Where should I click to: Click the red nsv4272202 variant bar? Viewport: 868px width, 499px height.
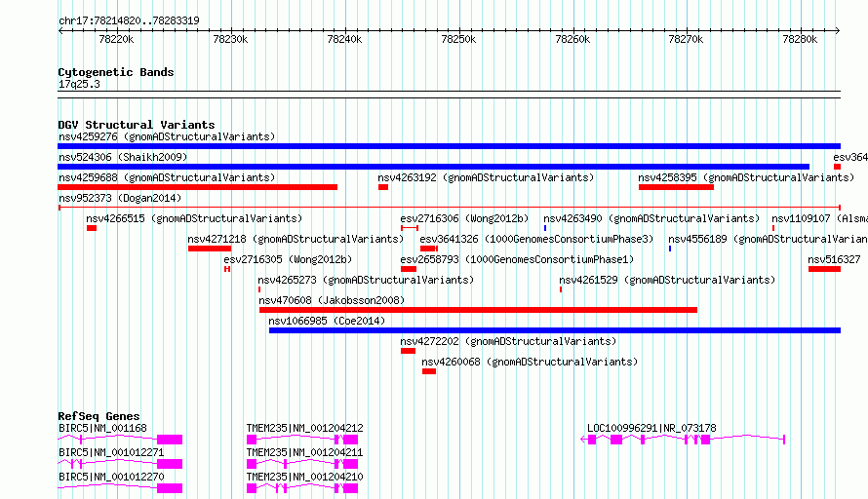408,351
